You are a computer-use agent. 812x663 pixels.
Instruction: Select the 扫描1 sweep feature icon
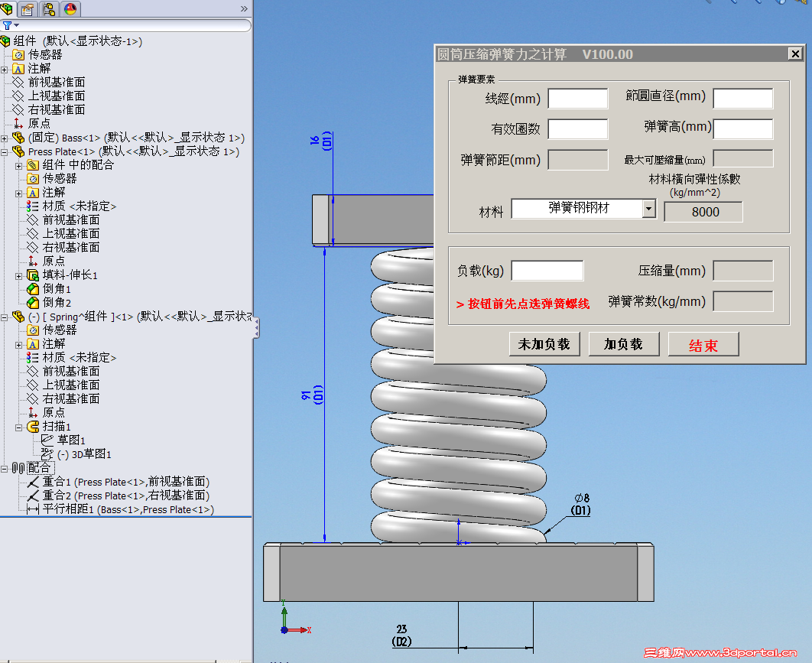pyautogui.click(x=31, y=425)
